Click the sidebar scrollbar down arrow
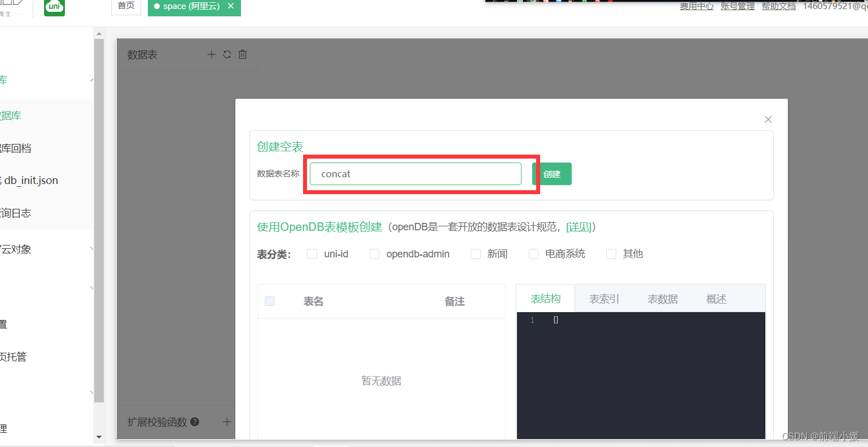Image resolution: width=868 pixels, height=447 pixels. tap(99, 437)
